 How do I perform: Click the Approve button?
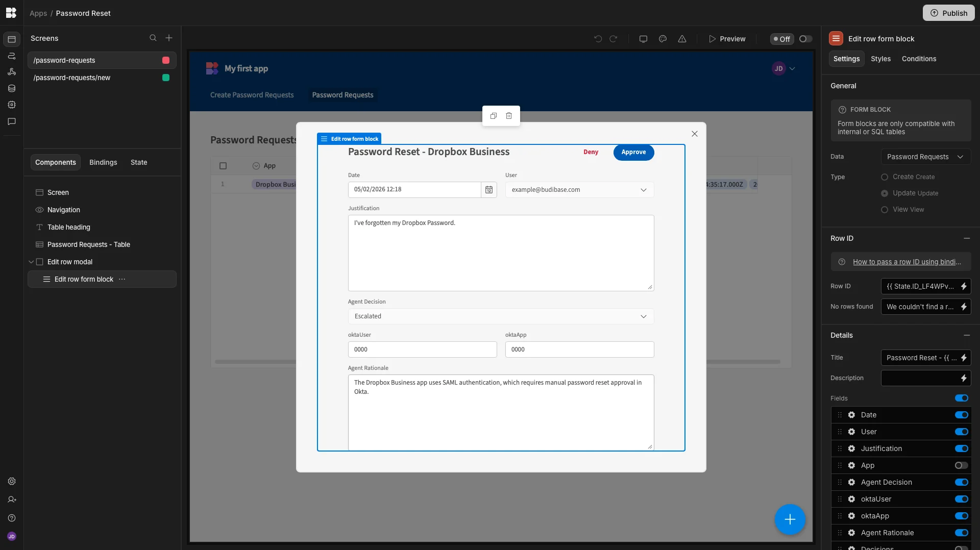pyautogui.click(x=633, y=152)
